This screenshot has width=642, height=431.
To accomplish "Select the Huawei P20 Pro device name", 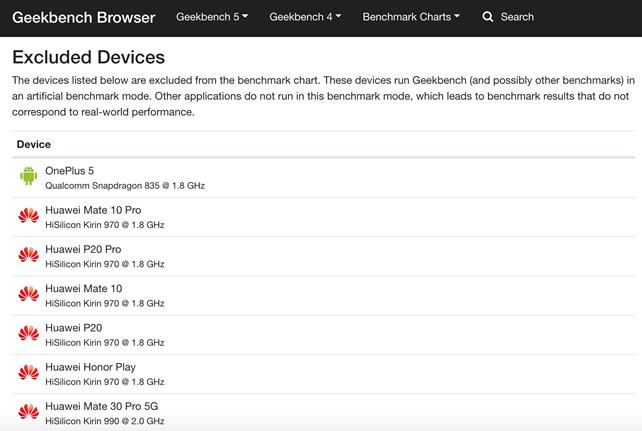I will point(83,249).
